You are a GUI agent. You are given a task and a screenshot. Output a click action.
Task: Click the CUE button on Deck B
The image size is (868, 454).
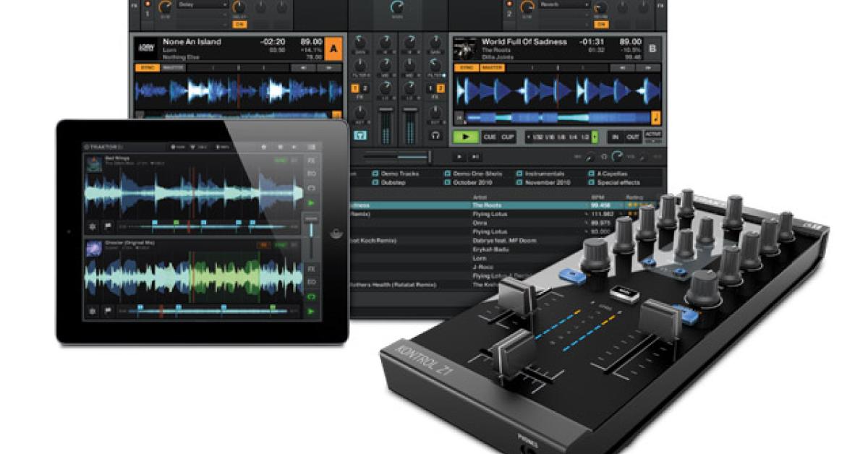tap(490, 137)
